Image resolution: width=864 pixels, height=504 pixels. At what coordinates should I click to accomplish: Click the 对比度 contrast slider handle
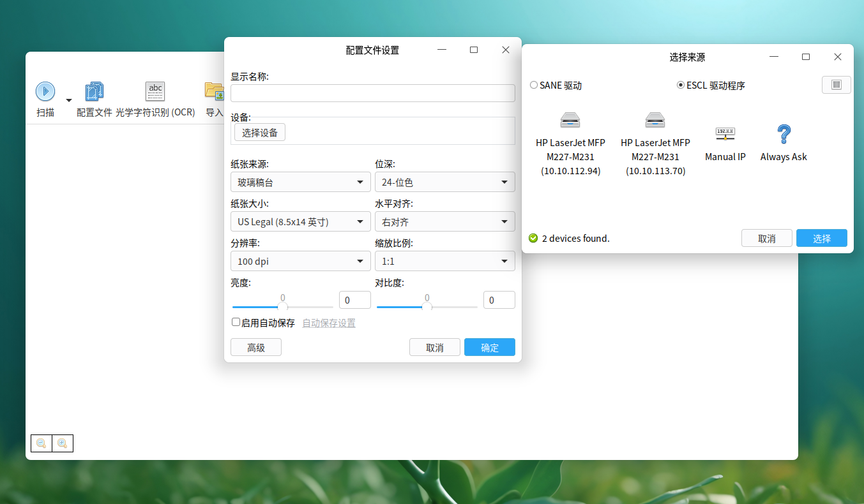coord(427,307)
